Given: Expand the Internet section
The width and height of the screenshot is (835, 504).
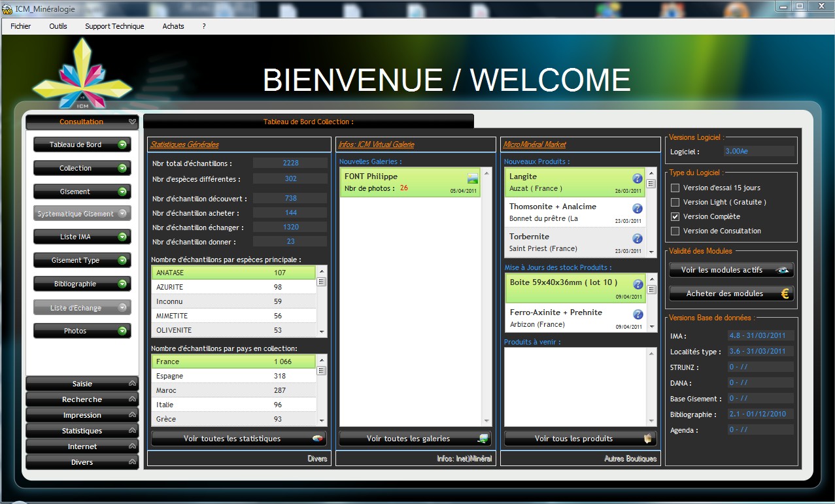Looking at the screenshot, I should [82, 446].
